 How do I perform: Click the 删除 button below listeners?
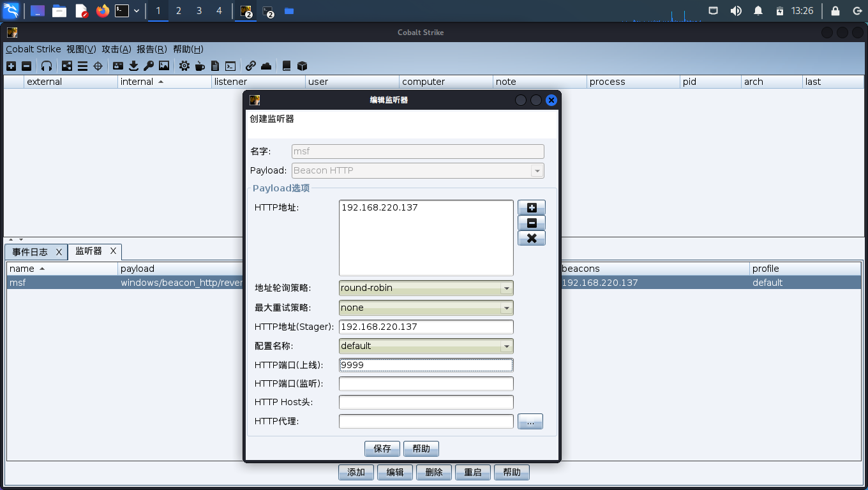(434, 472)
